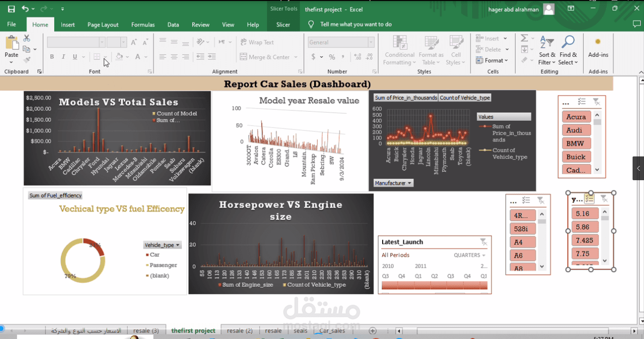Toggle multi-select on the 5.16 slicer

(589, 199)
